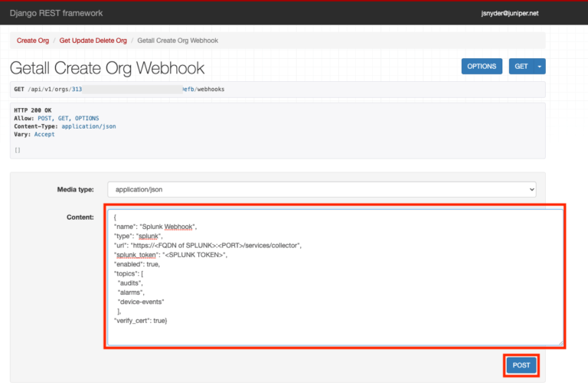Open the Django REST framework brand link

tap(56, 13)
